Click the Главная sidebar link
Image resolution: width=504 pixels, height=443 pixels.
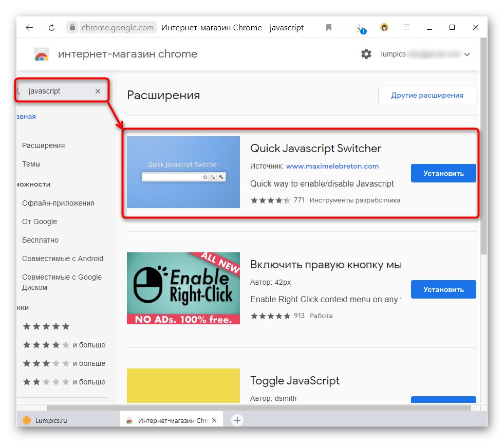coord(26,116)
